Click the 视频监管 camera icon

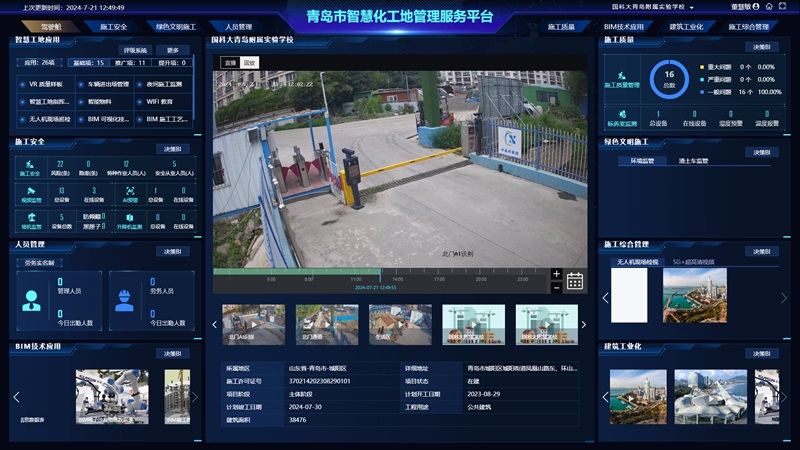click(30, 189)
